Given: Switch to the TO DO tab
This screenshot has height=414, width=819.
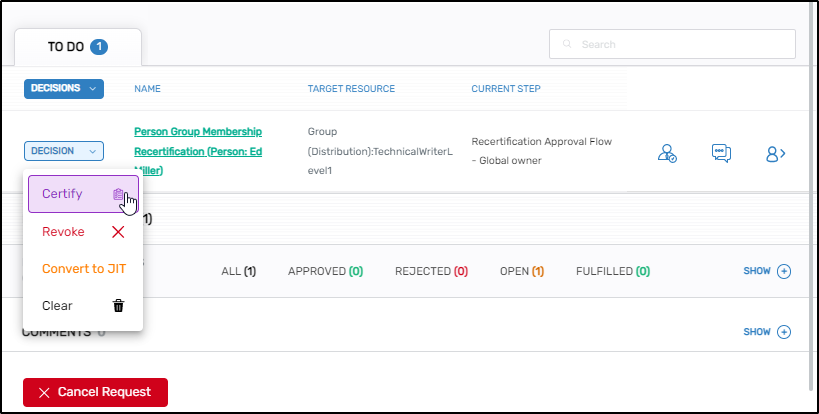Looking at the screenshot, I should (77, 47).
